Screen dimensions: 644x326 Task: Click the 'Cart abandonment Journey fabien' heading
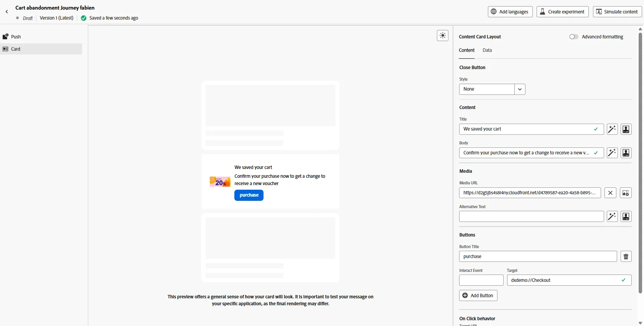point(55,8)
